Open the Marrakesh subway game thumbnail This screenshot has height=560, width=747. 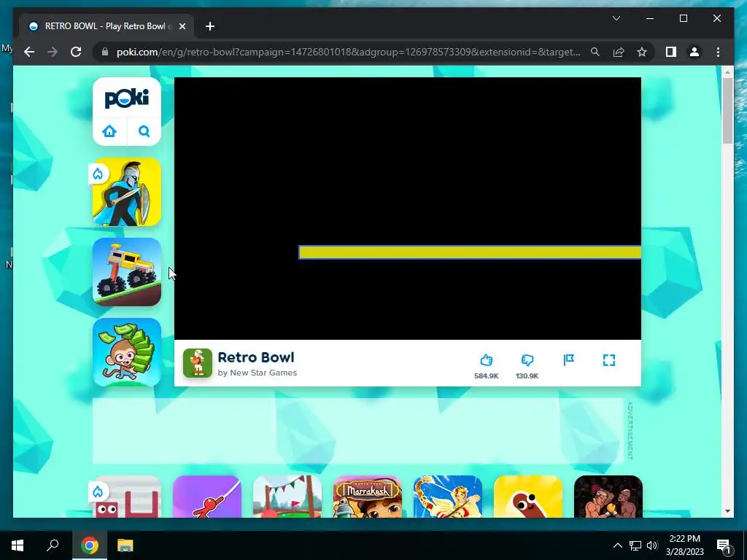click(x=368, y=496)
